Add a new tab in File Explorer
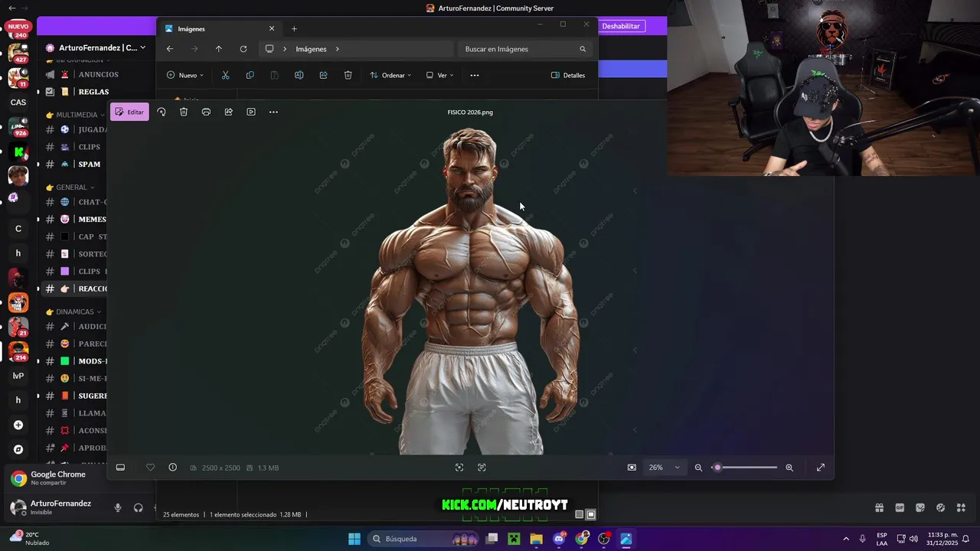Screen dimensions: 980x551 click(x=294, y=29)
